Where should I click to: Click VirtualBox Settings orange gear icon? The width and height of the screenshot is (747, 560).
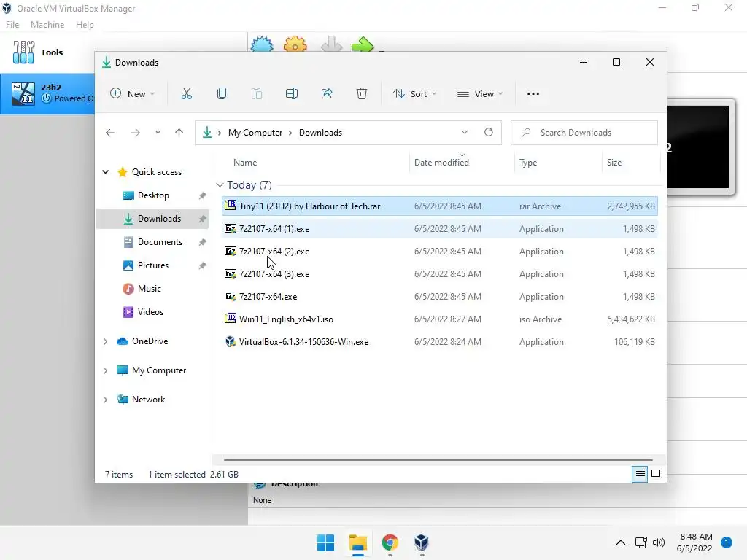[295, 44]
